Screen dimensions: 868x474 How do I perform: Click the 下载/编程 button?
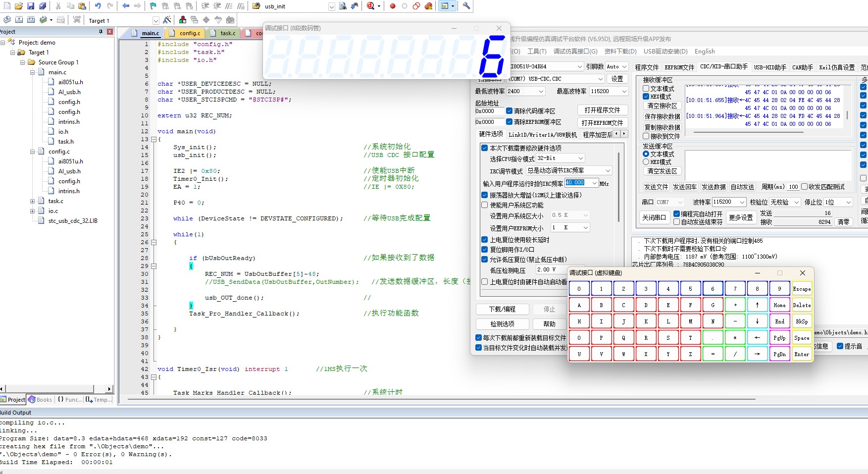502,309
